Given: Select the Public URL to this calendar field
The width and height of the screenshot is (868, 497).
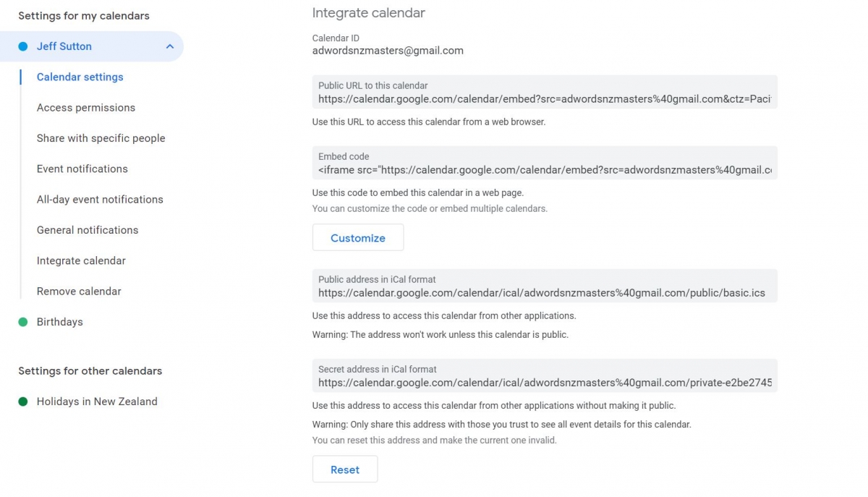Looking at the screenshot, I should tap(545, 92).
